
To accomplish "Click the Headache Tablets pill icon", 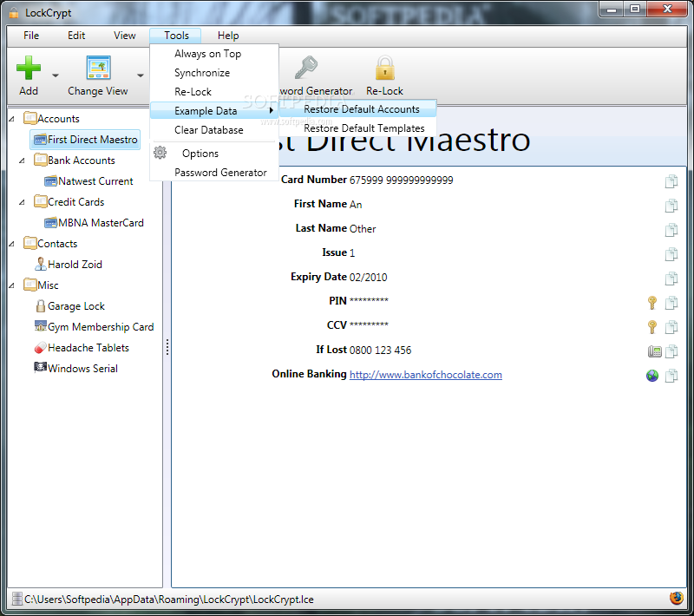I will pos(40,348).
